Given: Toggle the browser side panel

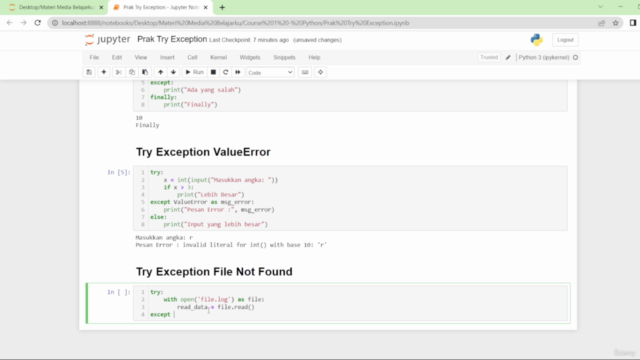Looking at the screenshot, I should (633, 23).
